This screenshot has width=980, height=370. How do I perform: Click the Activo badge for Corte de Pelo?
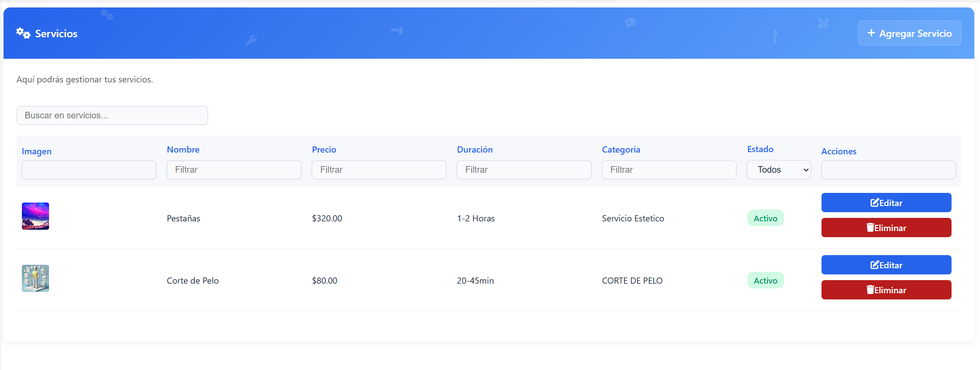(x=765, y=281)
